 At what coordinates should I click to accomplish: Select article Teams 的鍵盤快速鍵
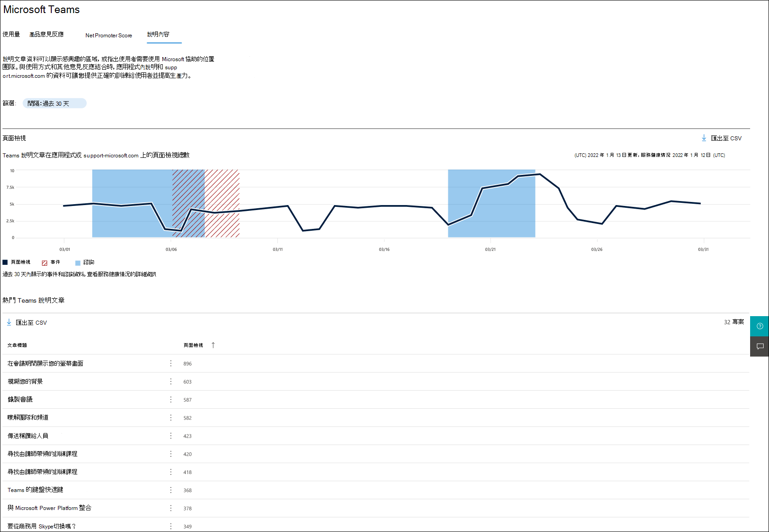[x=36, y=490]
